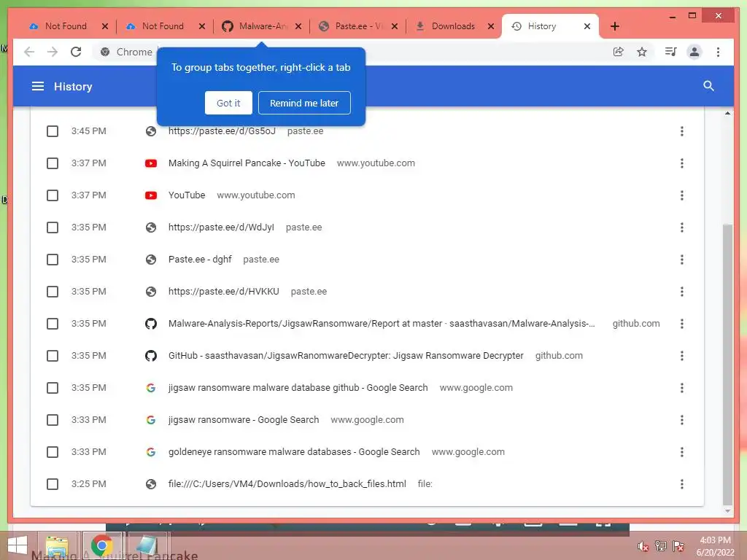The height and width of the screenshot is (560, 747).
Task: Click the Got it button
Action: [228, 103]
